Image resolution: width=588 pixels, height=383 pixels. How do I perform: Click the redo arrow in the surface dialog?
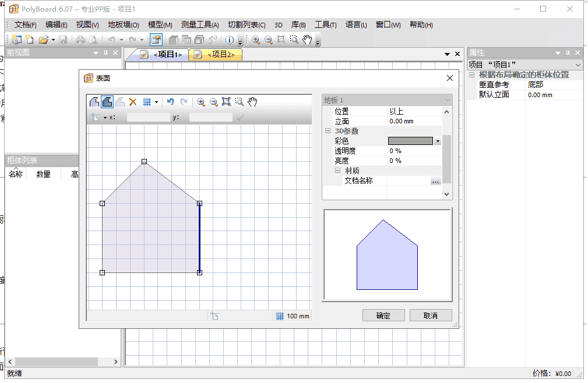tap(184, 102)
